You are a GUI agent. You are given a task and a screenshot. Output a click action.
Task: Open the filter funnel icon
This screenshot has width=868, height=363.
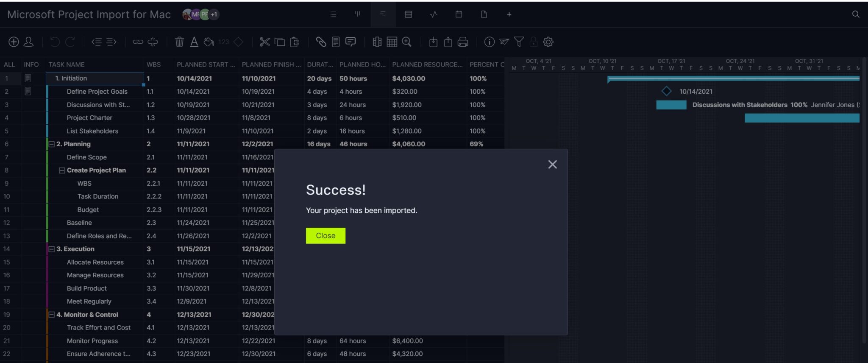(x=519, y=42)
